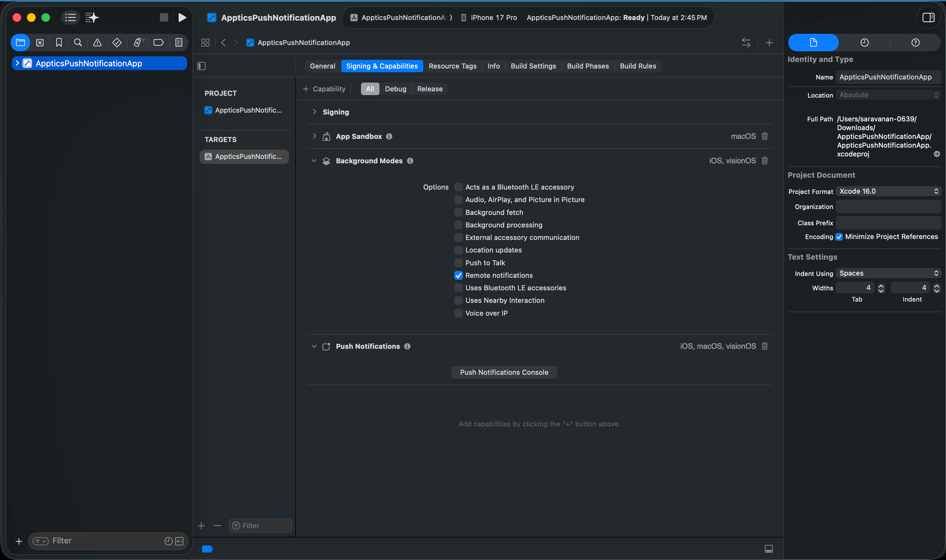Viewport: 946px width, 560px height.
Task: Enable Background fetch checkbox
Action: tap(459, 212)
